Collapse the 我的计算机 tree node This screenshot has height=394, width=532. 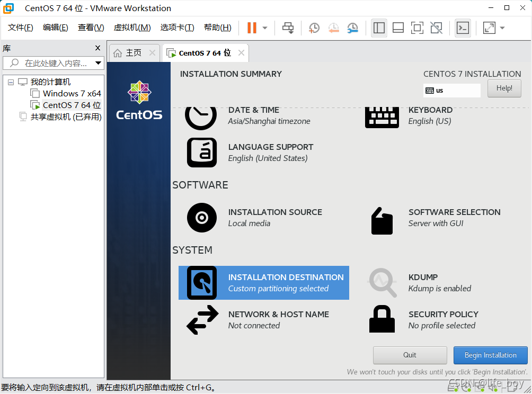point(11,82)
